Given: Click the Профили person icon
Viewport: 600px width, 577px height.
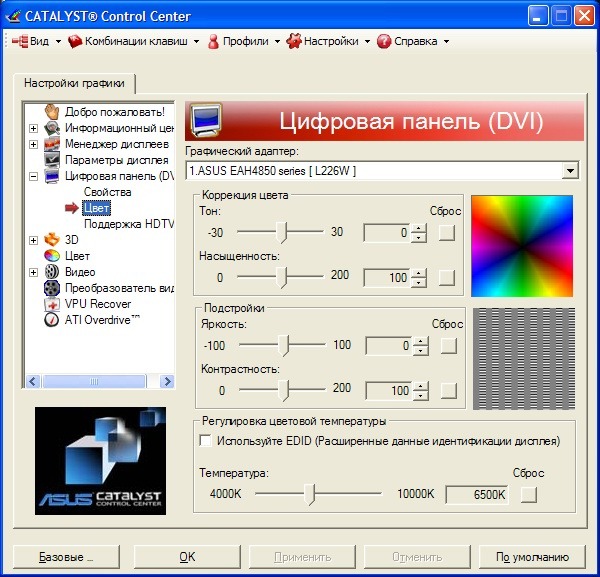Looking at the screenshot, I should 214,41.
